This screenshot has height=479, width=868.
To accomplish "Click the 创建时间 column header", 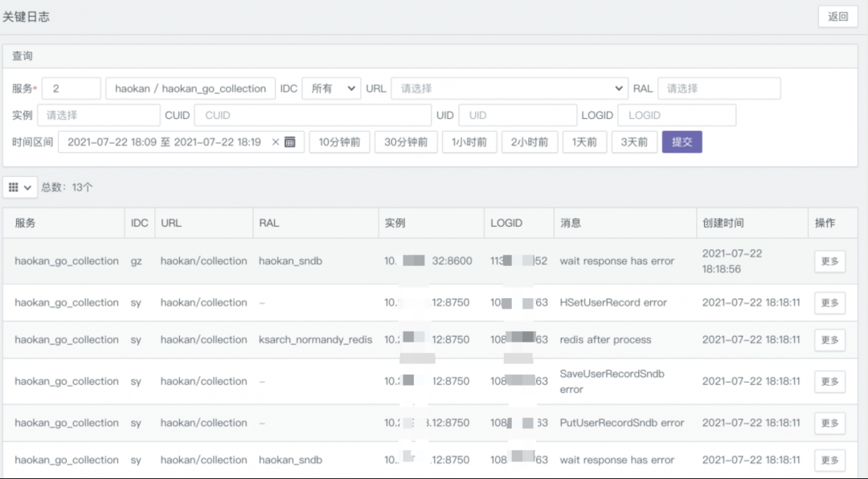I will pyautogui.click(x=723, y=223).
